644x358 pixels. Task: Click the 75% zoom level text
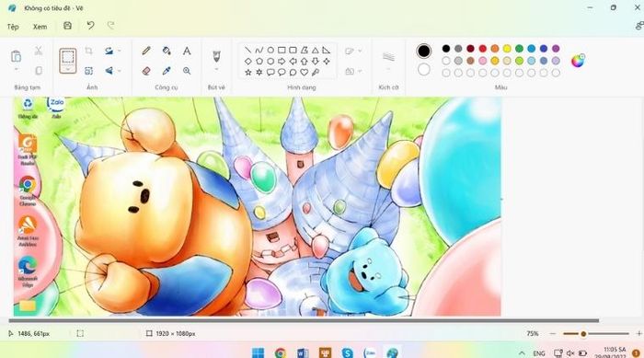(533, 334)
